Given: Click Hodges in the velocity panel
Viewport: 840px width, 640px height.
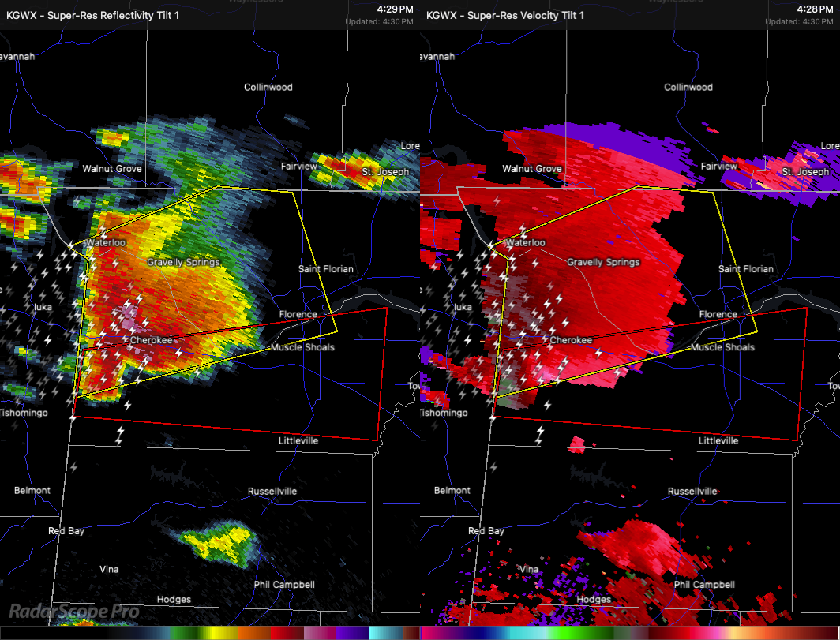Looking at the screenshot, I should 594,600.
